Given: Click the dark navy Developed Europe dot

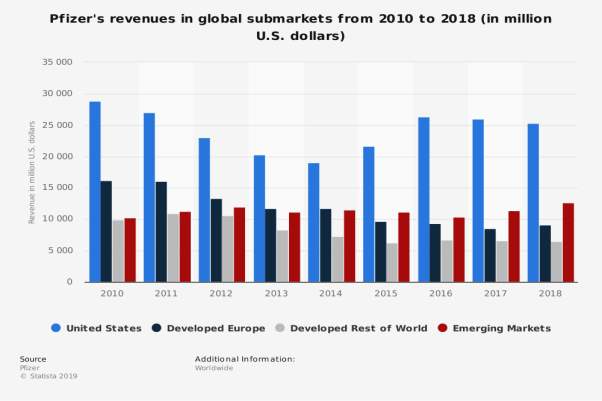Looking at the screenshot, I should [157, 328].
